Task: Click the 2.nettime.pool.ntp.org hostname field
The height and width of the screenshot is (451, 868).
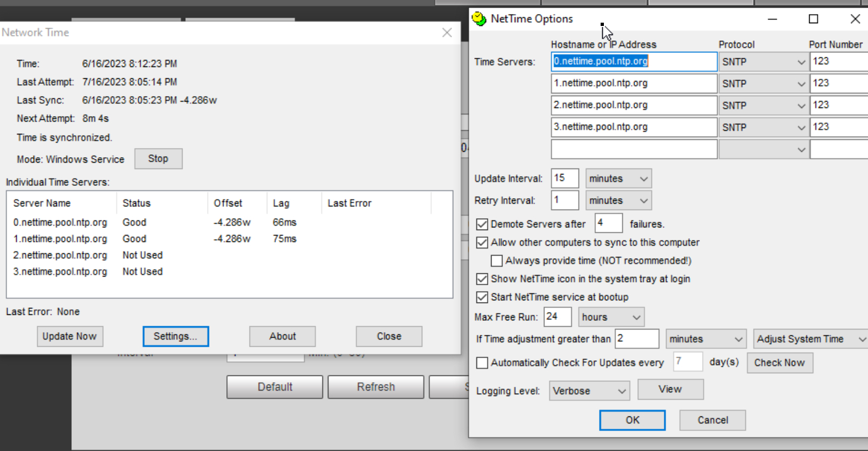Action: point(634,105)
